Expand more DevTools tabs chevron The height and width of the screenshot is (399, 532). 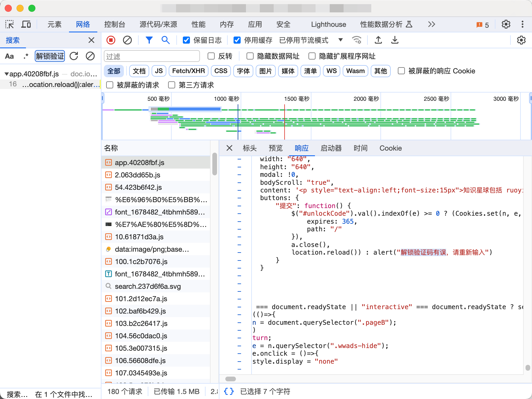coord(431,24)
